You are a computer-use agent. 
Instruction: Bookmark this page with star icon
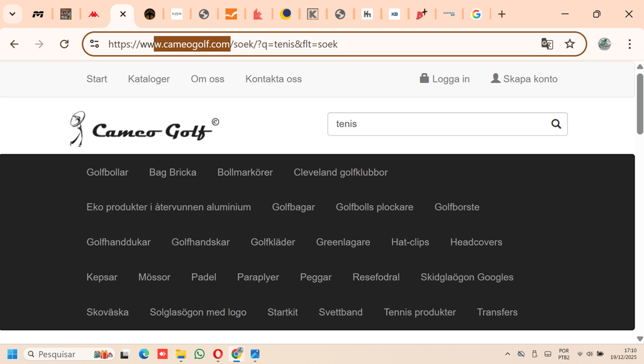point(570,43)
